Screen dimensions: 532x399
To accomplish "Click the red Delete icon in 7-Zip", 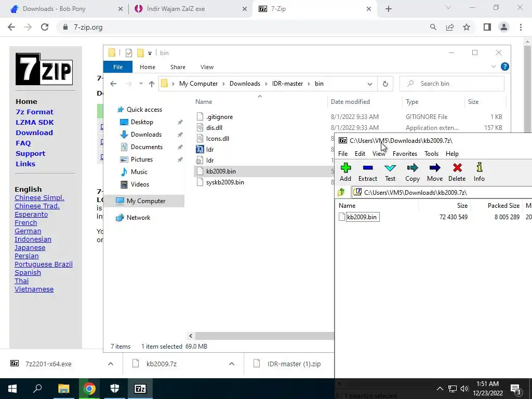I will click(457, 172).
